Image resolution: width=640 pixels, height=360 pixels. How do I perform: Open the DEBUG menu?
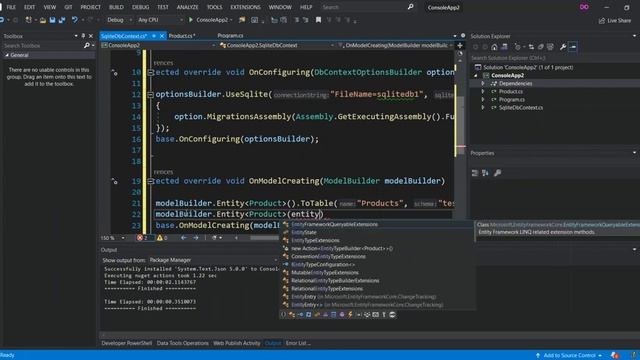(x=140, y=7)
